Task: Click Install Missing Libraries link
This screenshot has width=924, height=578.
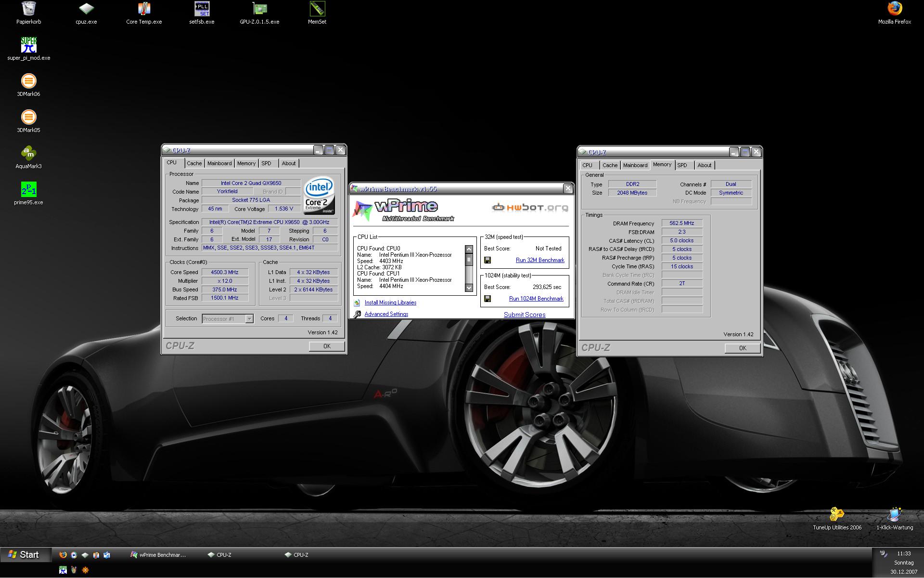Action: 390,302
